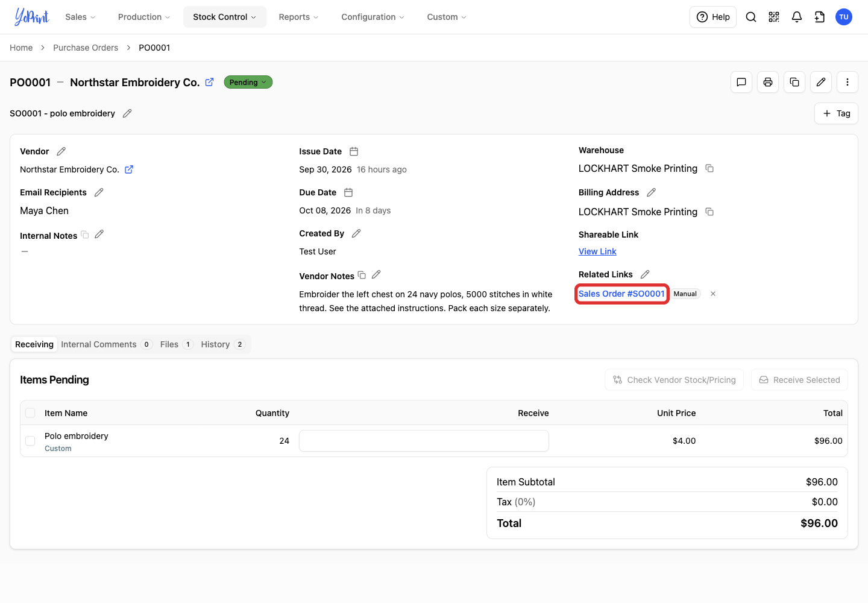The height and width of the screenshot is (603, 868).
Task: Edit the Billing Address
Action: [651, 192]
